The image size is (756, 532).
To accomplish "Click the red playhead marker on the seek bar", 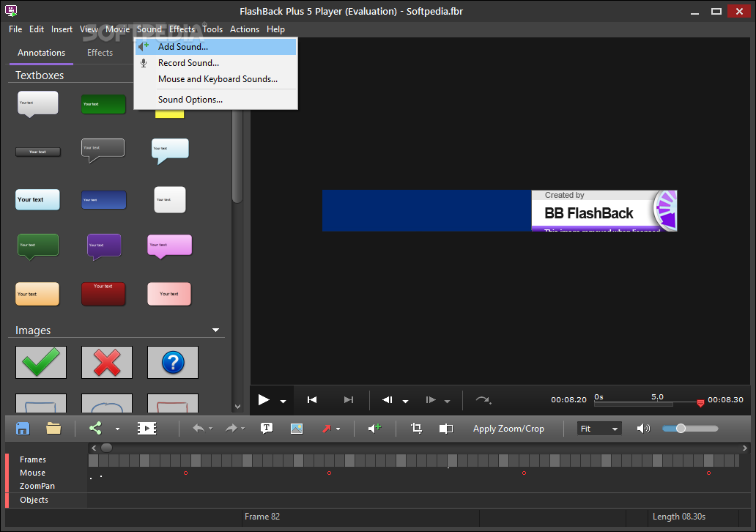I will pos(700,403).
